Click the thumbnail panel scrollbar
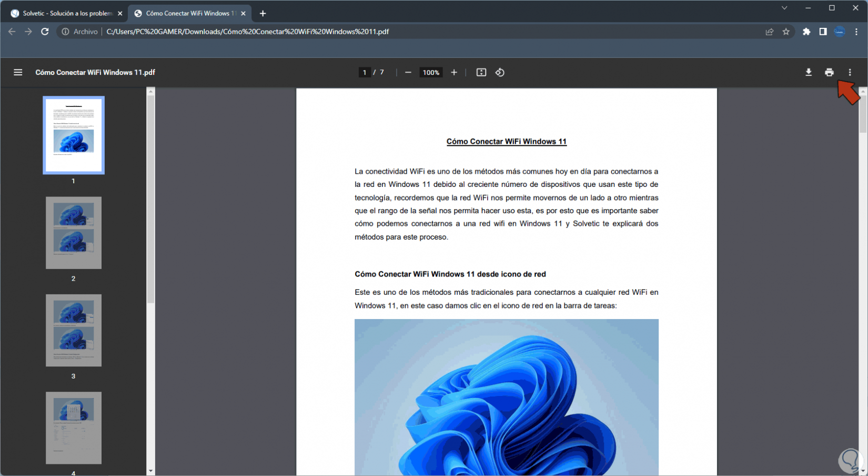The image size is (868, 476). point(151,199)
